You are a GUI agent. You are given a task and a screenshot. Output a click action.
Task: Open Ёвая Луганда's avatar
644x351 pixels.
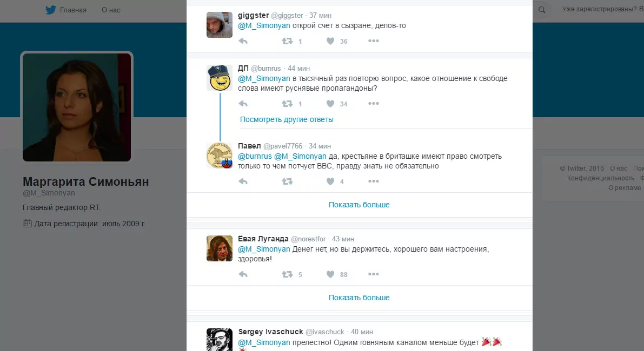tap(220, 248)
